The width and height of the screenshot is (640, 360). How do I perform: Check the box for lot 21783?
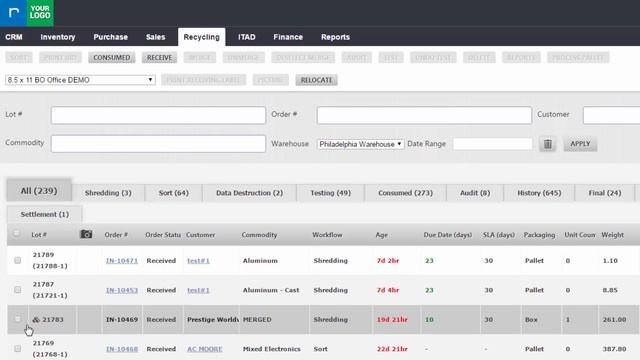coord(18,319)
